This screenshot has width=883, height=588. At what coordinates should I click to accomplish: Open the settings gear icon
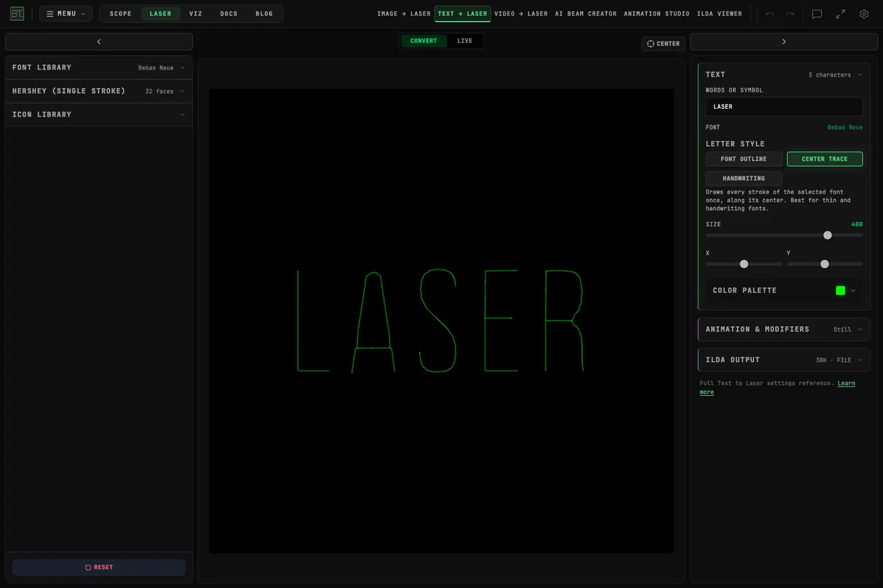pos(864,14)
